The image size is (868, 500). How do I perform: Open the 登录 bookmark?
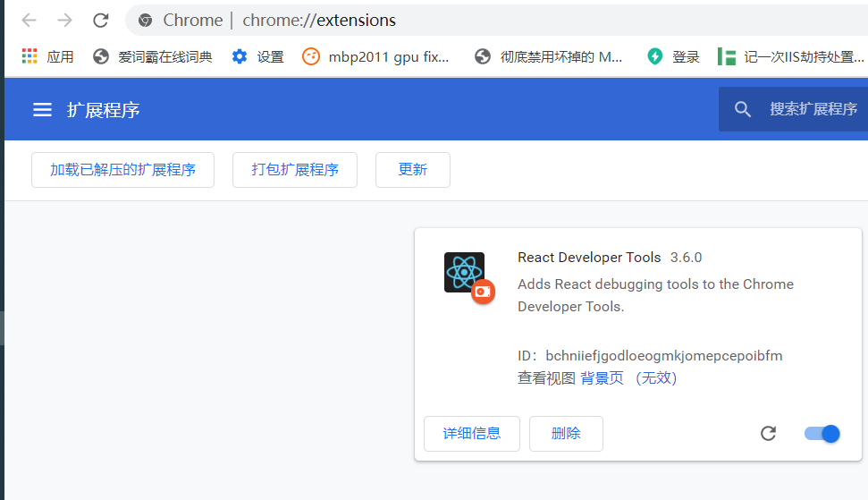pos(673,56)
